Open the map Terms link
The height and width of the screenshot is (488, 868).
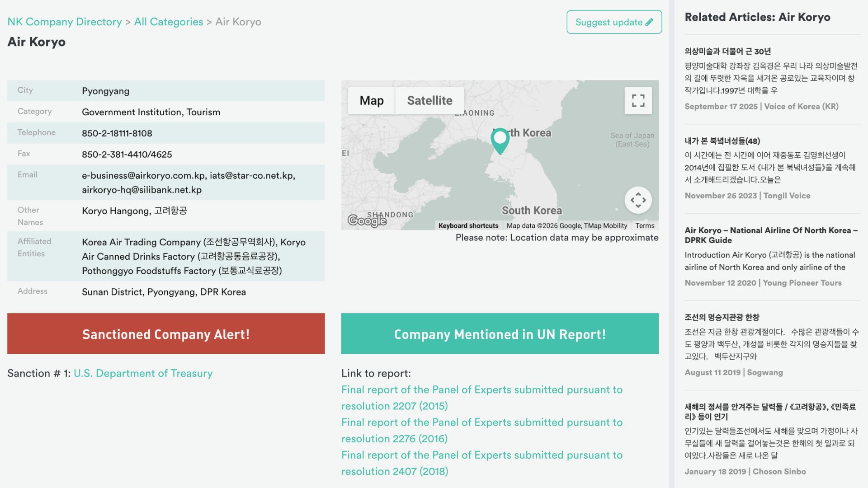click(x=645, y=225)
